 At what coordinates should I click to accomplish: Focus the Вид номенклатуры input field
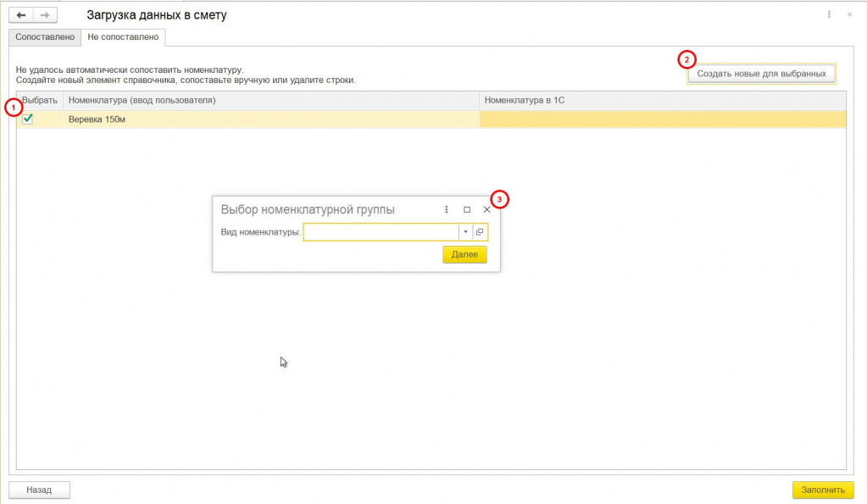pyautogui.click(x=381, y=232)
